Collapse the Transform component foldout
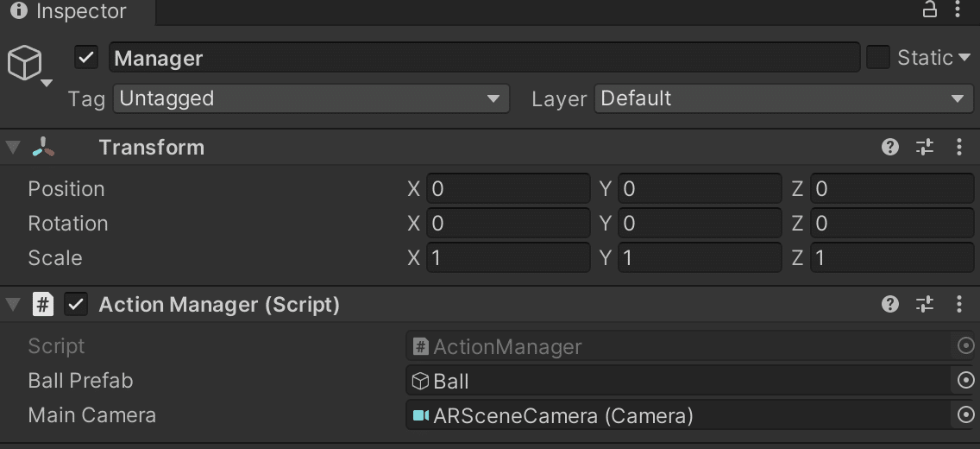The height and width of the screenshot is (449, 980). pos(13,148)
